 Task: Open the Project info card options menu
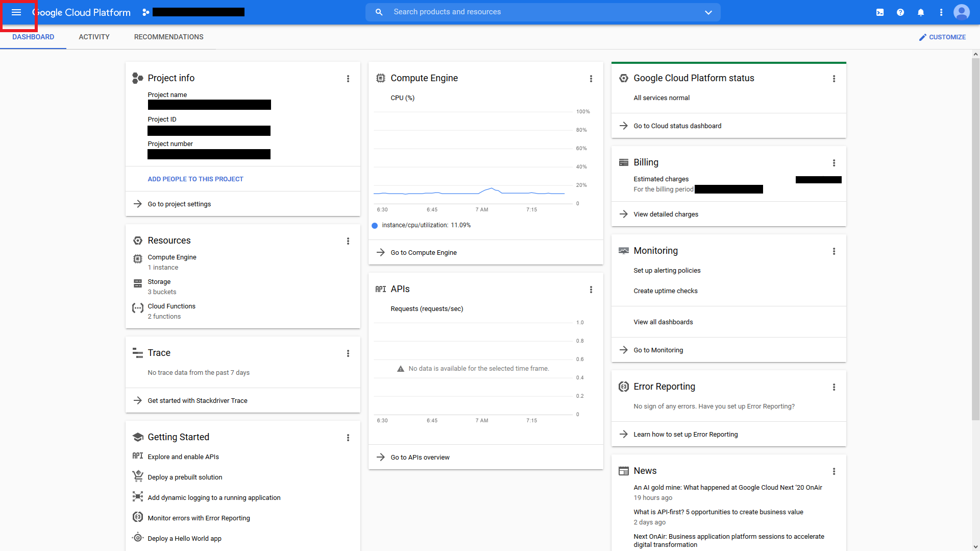[x=348, y=79]
